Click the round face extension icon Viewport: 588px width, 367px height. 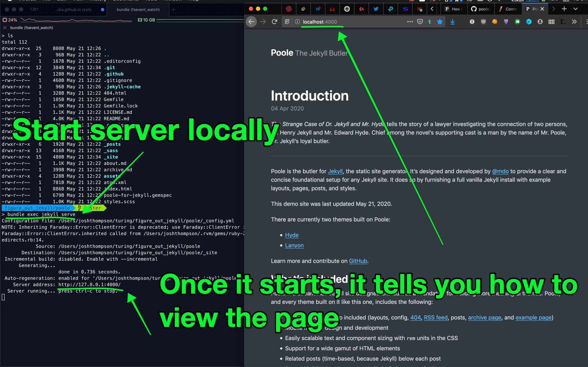[540, 22]
